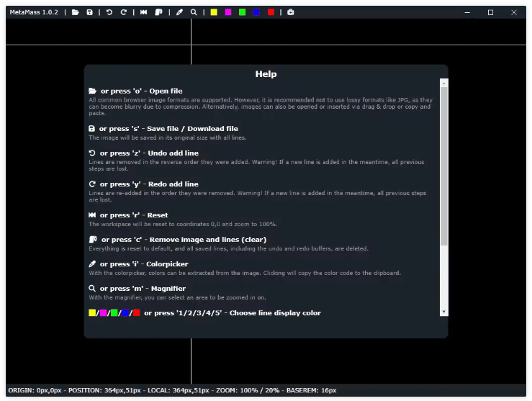Image resolution: width=532 pixels, height=401 pixels.
Task: Click red swatch in help color list
Action: 136,312
